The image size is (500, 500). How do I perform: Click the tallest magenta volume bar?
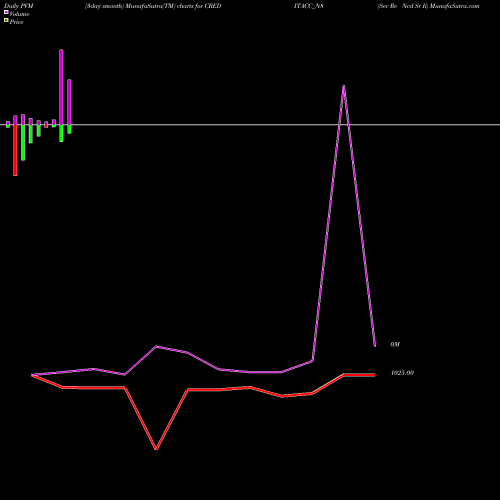click(x=61, y=87)
